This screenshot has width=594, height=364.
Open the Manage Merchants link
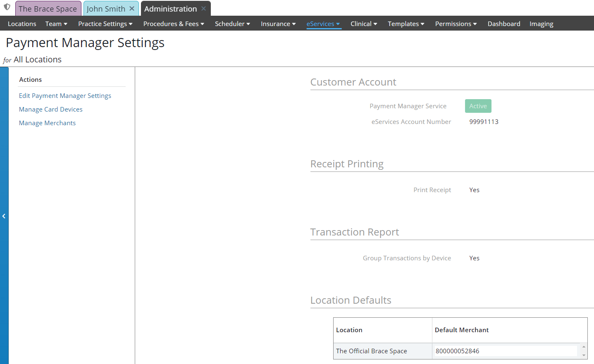point(48,123)
